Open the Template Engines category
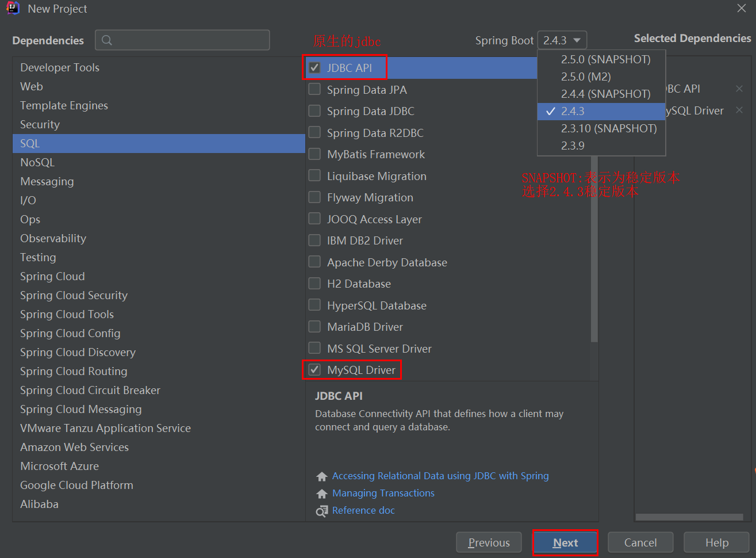 [159, 105]
